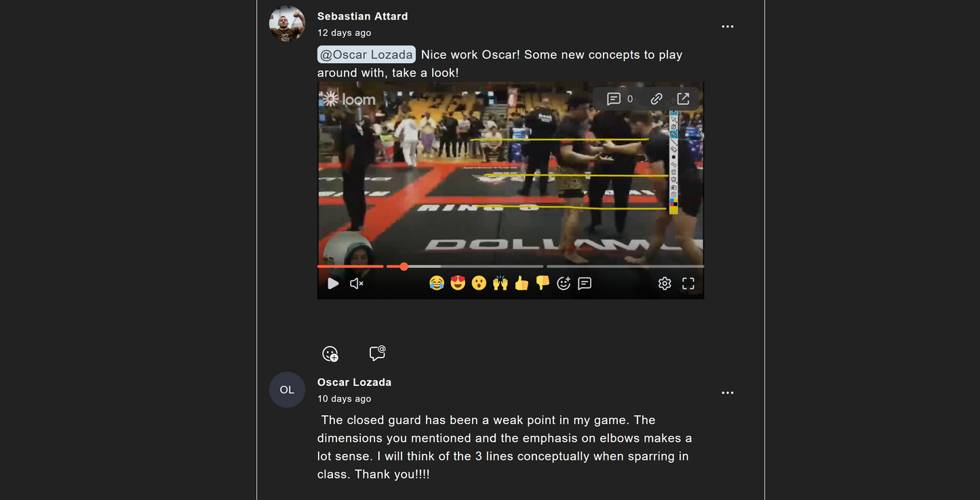The image size is (980, 500).
Task: Open the Loom video in a new tab
Action: [x=683, y=99]
